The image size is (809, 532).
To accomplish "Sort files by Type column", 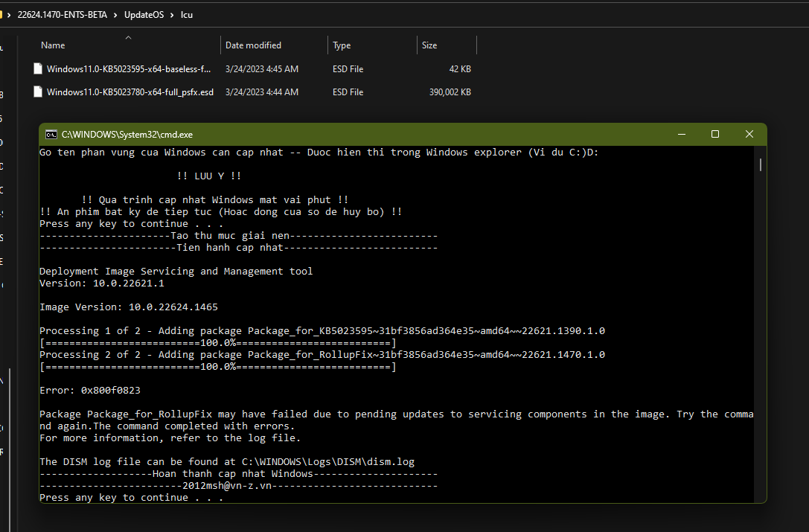I will tap(342, 45).
